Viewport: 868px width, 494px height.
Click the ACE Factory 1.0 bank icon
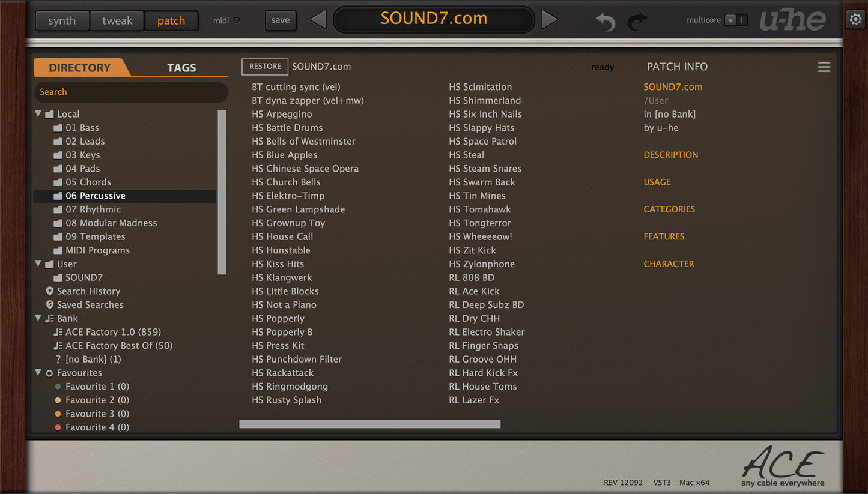(58, 332)
